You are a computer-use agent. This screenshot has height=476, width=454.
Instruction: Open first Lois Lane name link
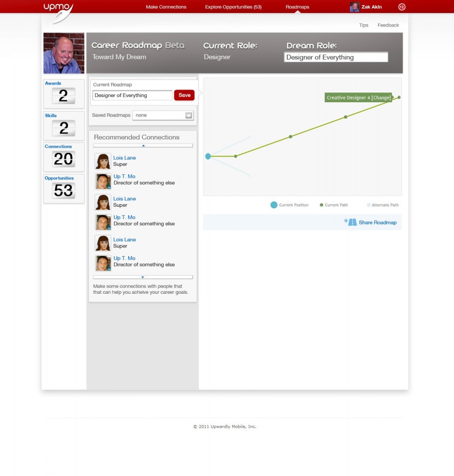[125, 158]
